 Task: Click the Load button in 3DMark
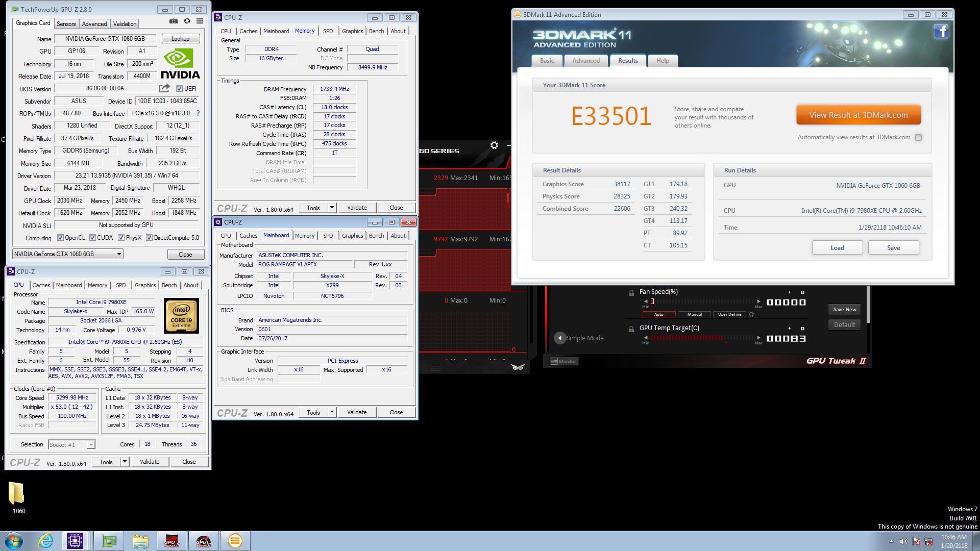[x=838, y=248]
